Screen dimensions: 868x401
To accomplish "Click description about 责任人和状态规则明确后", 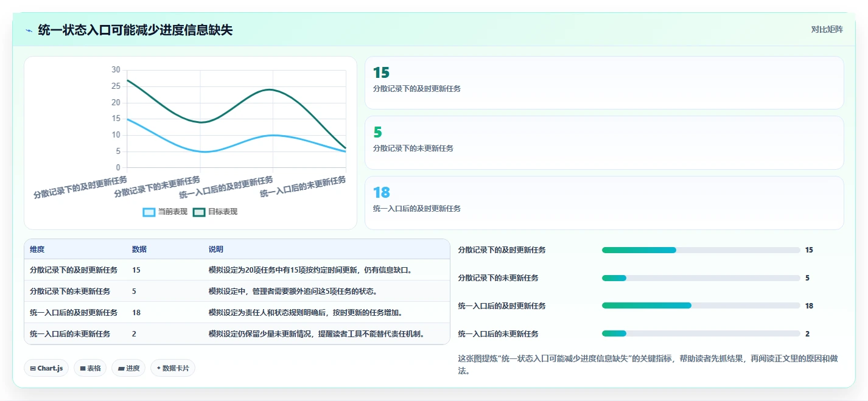I will pyautogui.click(x=306, y=312).
